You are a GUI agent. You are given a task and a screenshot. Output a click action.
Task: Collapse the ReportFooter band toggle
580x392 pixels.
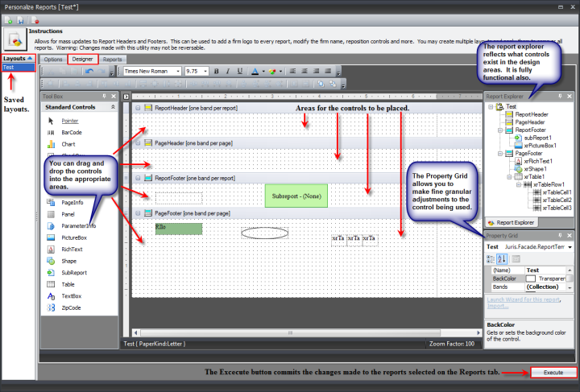(x=139, y=178)
